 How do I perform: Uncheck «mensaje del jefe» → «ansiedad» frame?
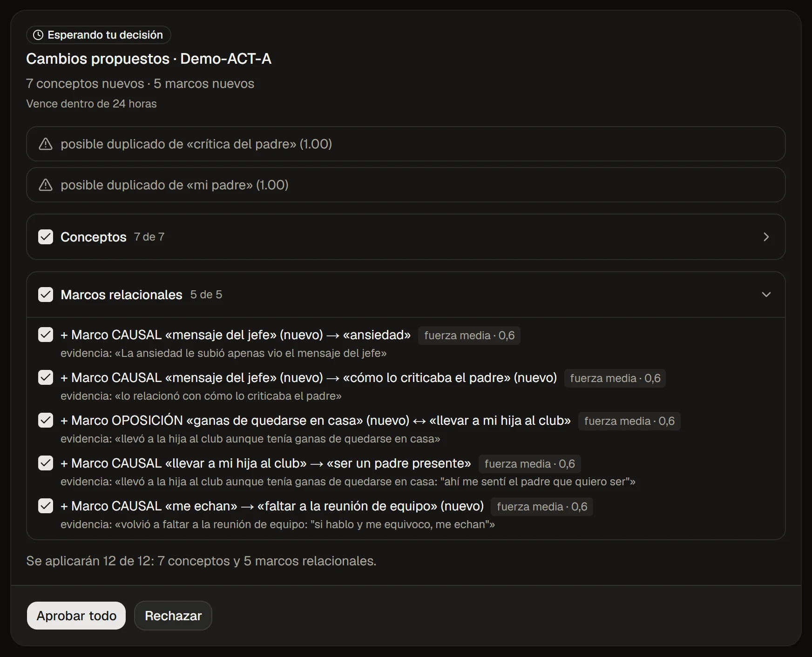click(46, 335)
